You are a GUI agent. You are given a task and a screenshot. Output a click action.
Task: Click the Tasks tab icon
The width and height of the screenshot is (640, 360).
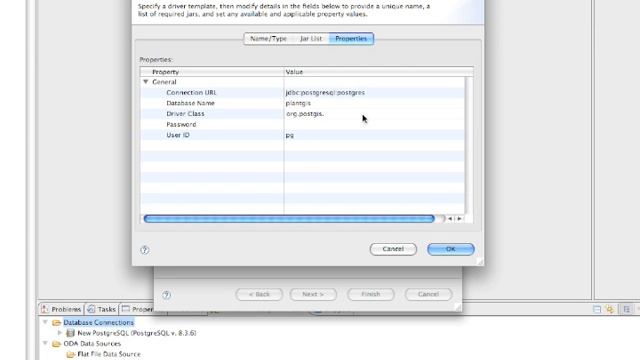[91, 309]
